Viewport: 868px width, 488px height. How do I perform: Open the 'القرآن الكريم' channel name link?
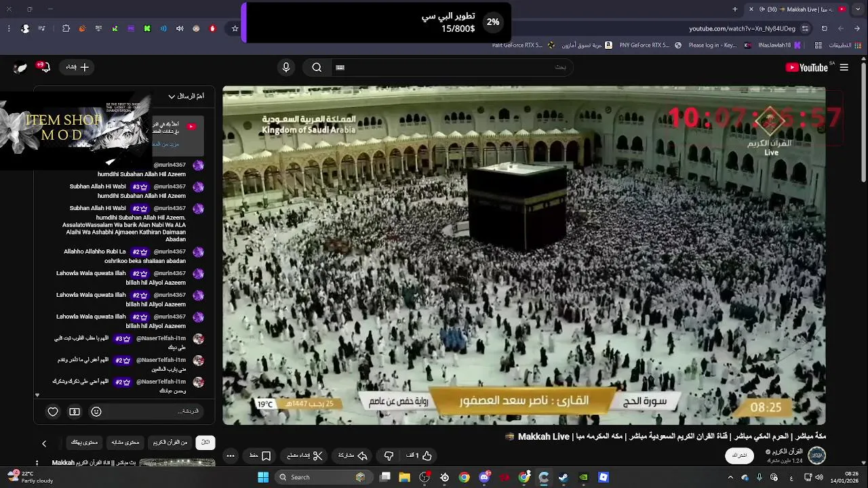click(x=788, y=451)
